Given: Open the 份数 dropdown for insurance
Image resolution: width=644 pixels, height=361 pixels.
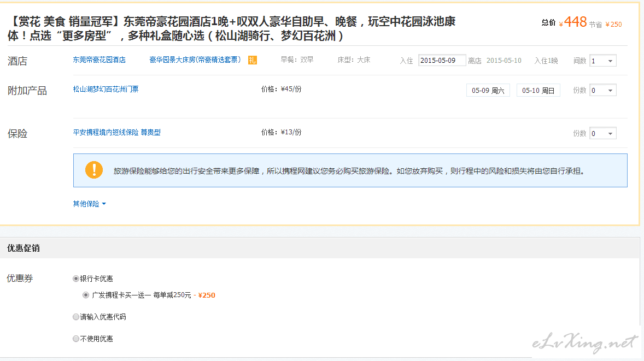Looking at the screenshot, I should point(603,133).
